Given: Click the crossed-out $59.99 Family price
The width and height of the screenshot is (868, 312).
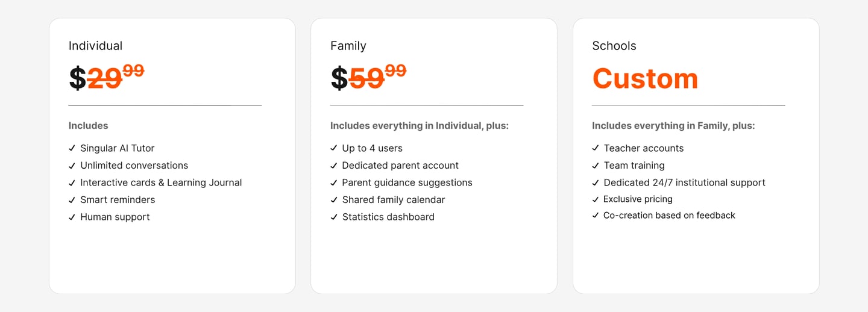Looking at the screenshot, I should click(368, 78).
